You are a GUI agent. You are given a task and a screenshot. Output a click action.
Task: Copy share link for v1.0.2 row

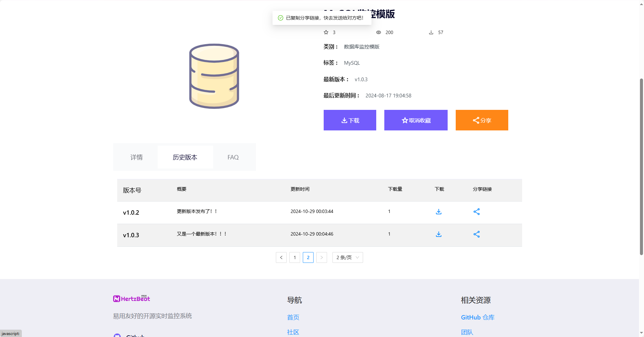click(x=476, y=212)
